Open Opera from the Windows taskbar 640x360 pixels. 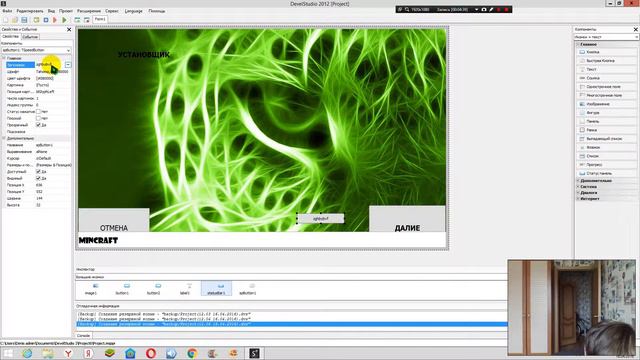pyautogui.click(x=151, y=353)
